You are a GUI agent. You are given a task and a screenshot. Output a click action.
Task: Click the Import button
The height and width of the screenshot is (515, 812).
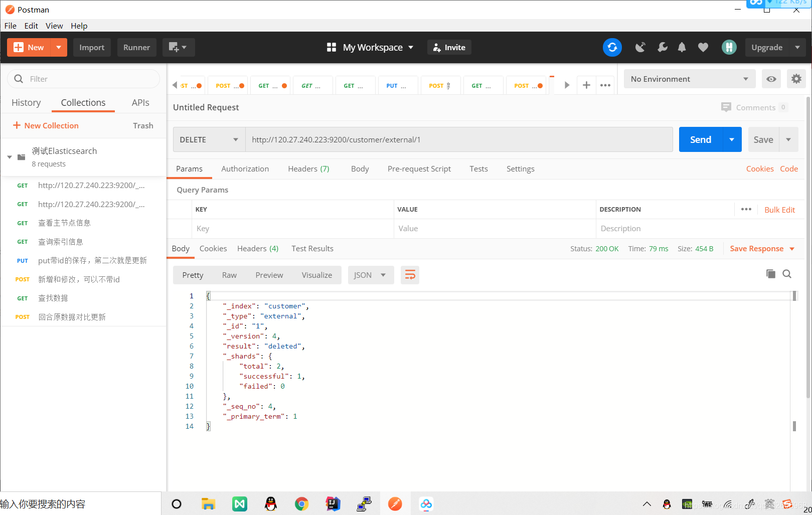(x=92, y=47)
